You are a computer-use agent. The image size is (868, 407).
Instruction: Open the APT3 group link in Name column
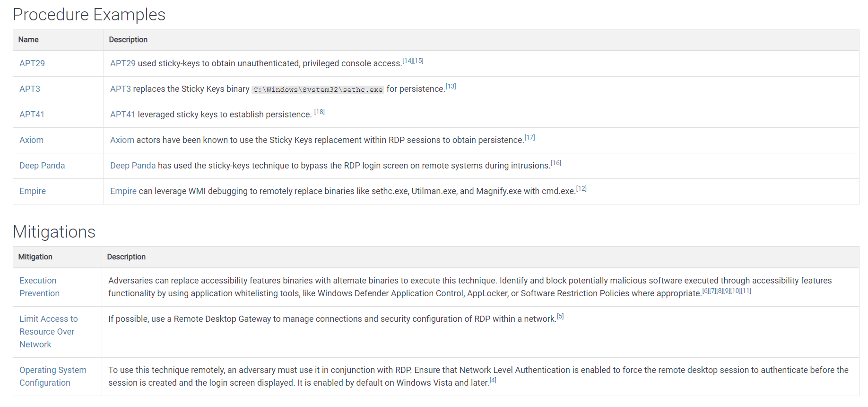(30, 89)
